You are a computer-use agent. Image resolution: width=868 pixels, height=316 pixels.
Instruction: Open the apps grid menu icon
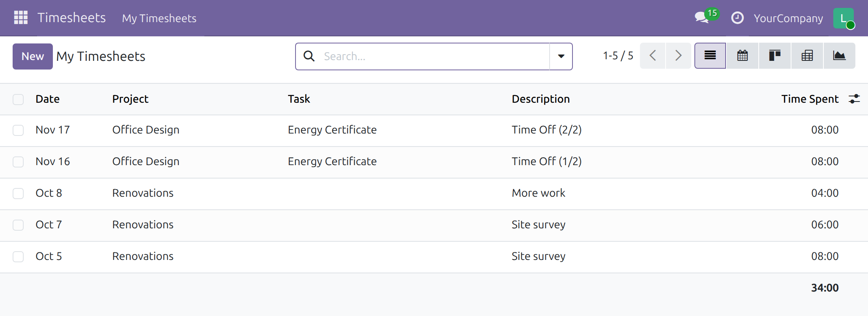coord(21,17)
